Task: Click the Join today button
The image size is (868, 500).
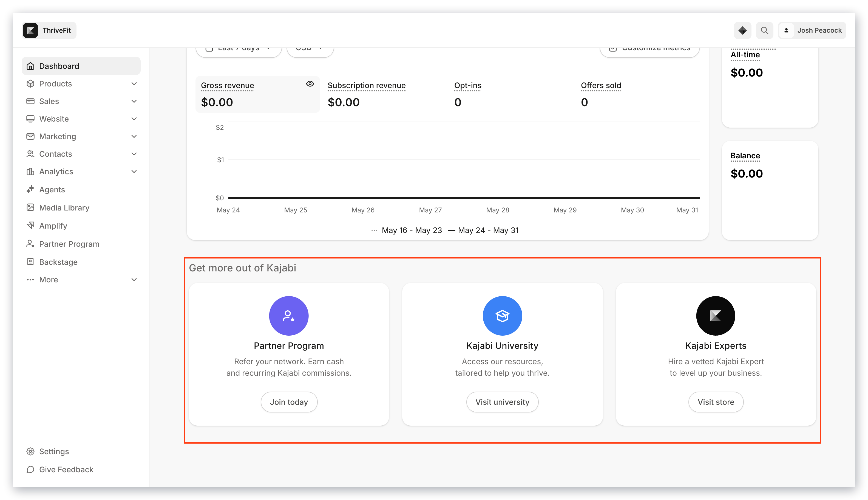Action: (x=289, y=402)
